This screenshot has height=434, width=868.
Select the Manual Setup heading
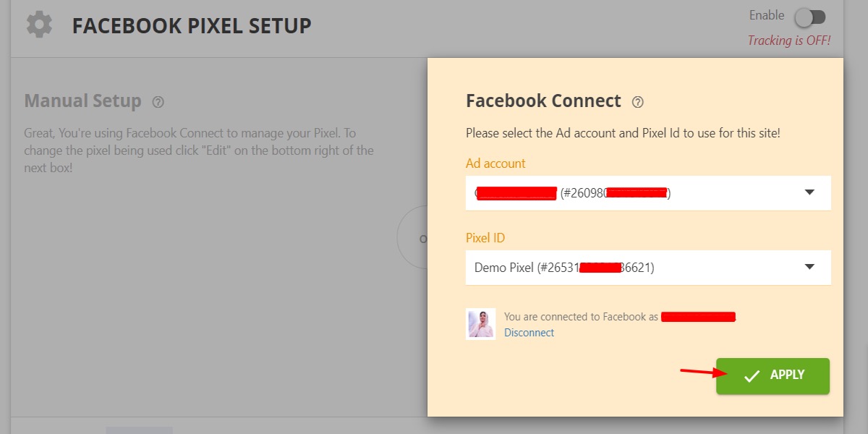tap(82, 101)
